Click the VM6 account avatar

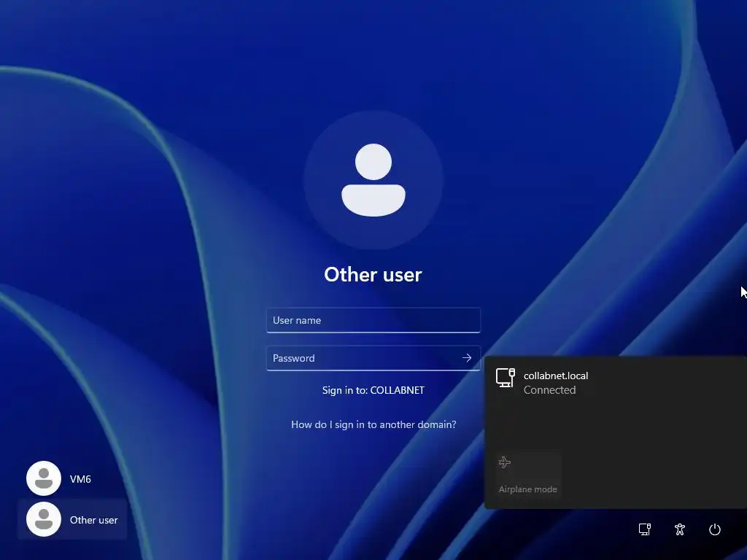tap(44, 478)
